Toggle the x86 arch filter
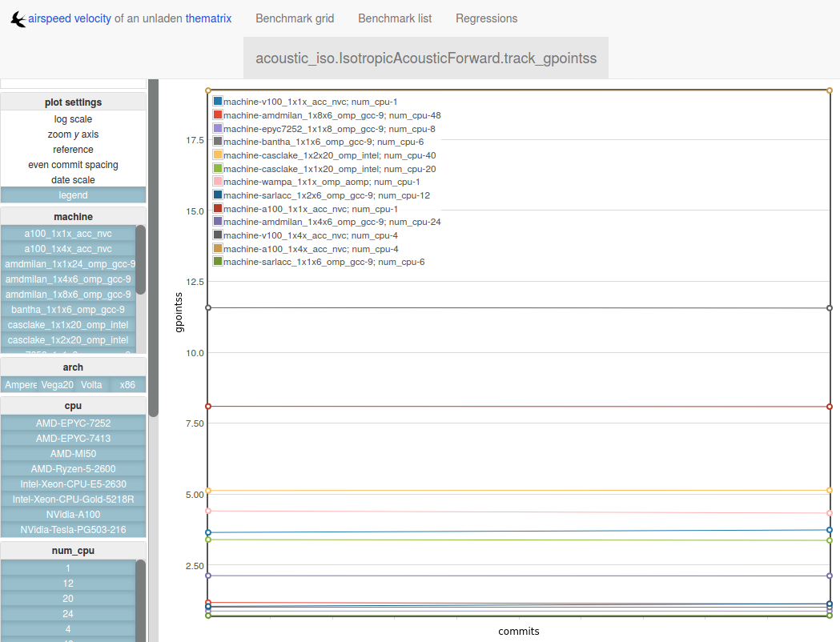The width and height of the screenshot is (840, 642). (x=127, y=385)
